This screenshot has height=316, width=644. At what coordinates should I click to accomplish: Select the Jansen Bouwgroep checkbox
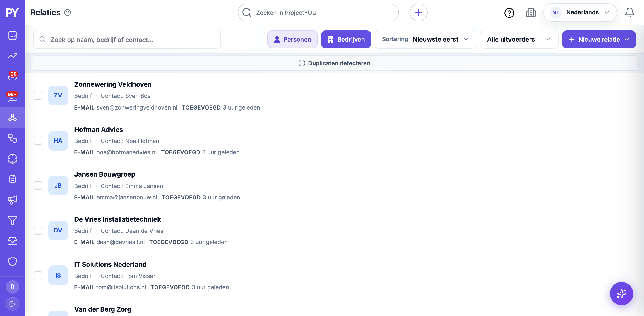[x=38, y=186]
